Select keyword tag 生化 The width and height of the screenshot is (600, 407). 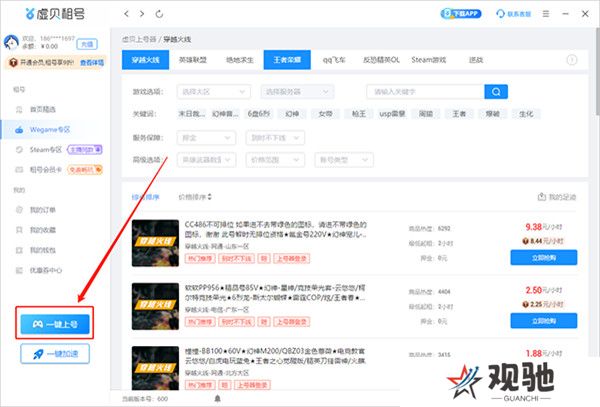click(x=526, y=114)
